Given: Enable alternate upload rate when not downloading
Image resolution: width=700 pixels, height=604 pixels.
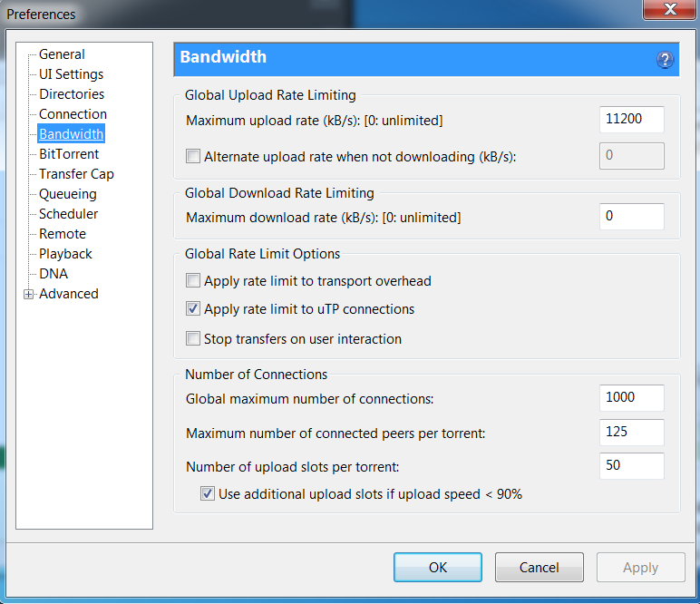Looking at the screenshot, I should coord(193,156).
